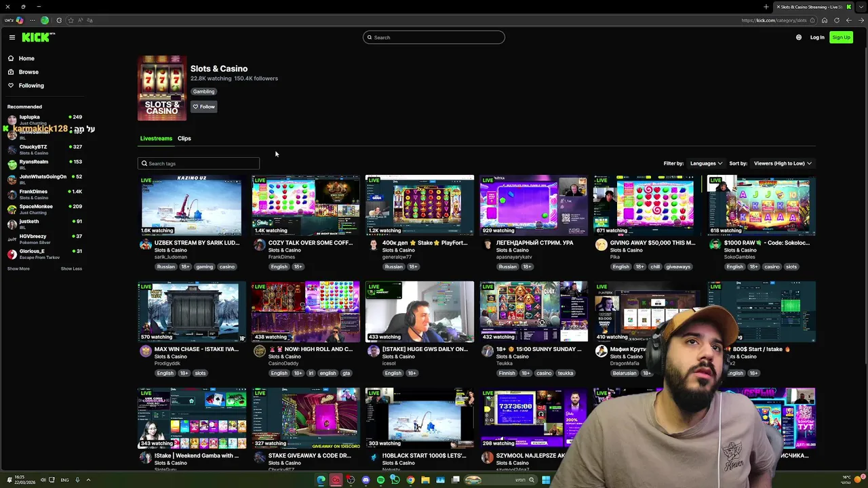Image resolution: width=868 pixels, height=488 pixels.
Task: Open recommended channel RyansRealm
Action: tap(44, 164)
